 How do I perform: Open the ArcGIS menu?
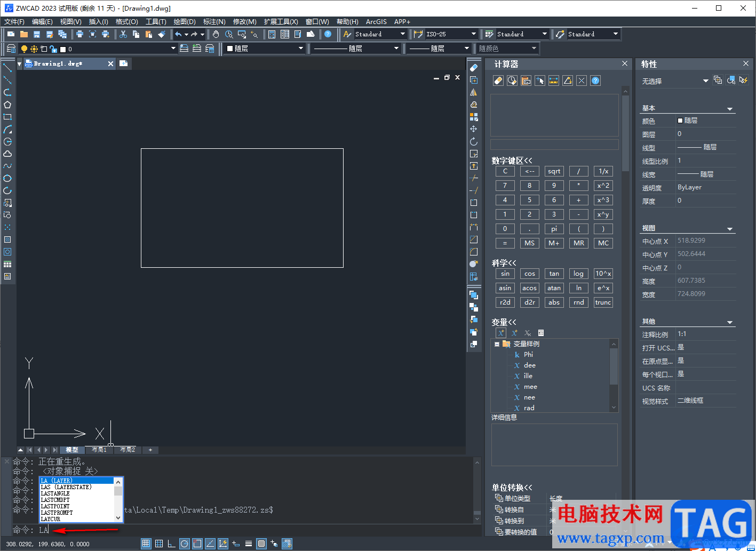point(376,22)
